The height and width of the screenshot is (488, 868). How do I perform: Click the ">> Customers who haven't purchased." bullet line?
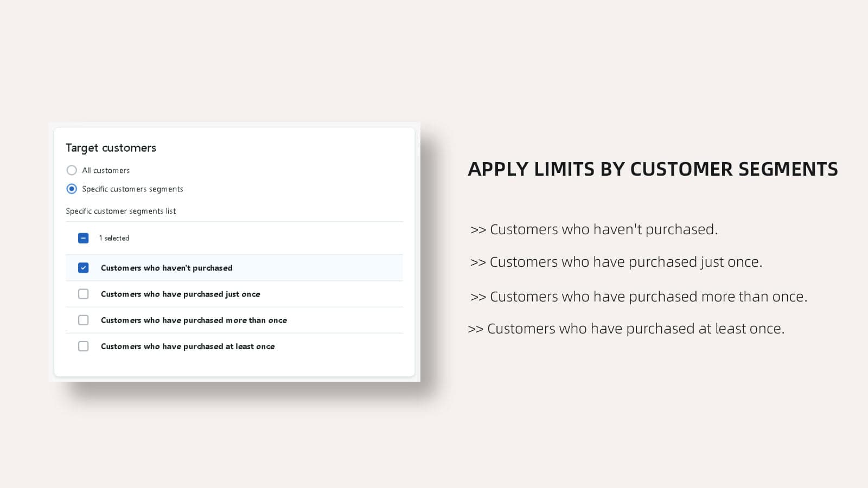pyautogui.click(x=594, y=229)
